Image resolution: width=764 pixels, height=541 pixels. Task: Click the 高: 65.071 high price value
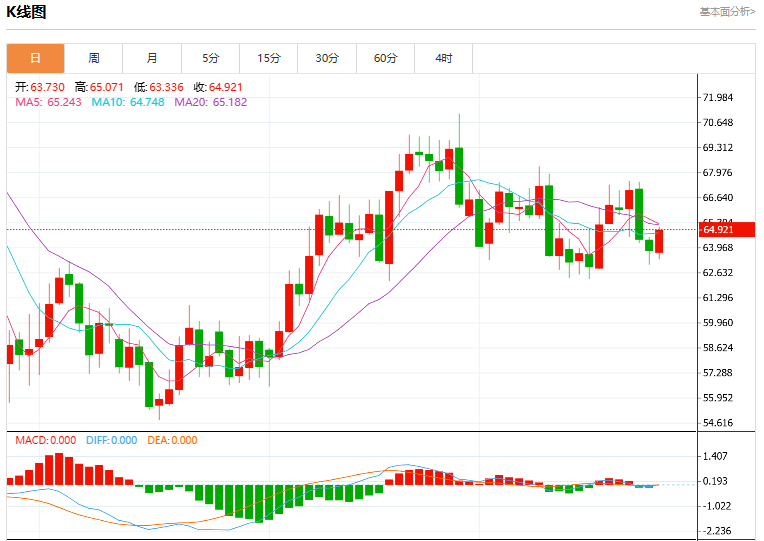pyautogui.click(x=99, y=87)
